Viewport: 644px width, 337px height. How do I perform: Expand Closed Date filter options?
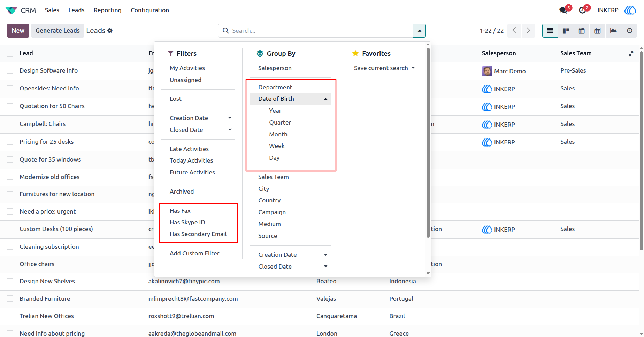click(230, 130)
